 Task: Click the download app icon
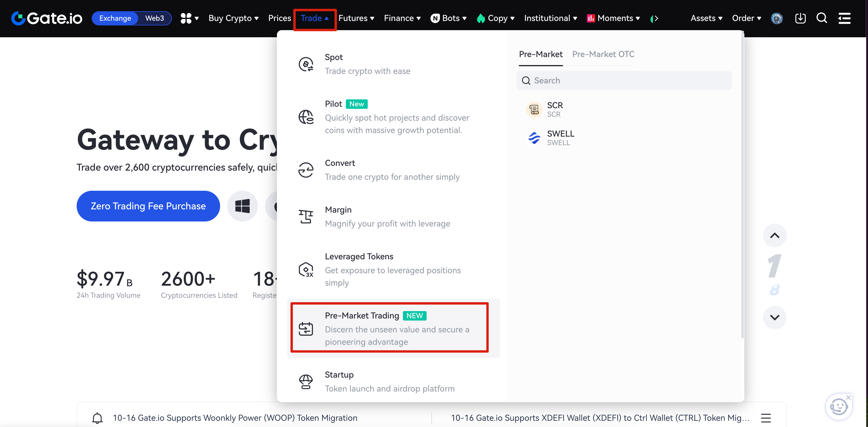tap(800, 18)
